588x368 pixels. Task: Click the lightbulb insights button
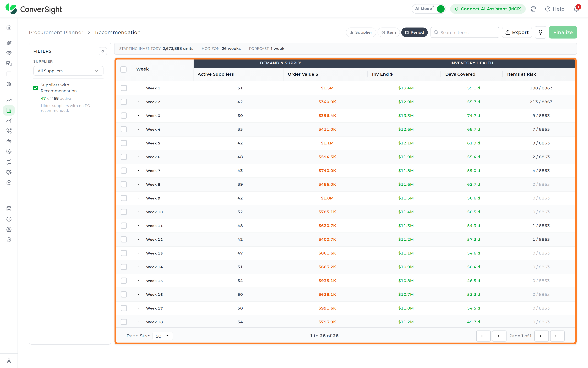(541, 32)
